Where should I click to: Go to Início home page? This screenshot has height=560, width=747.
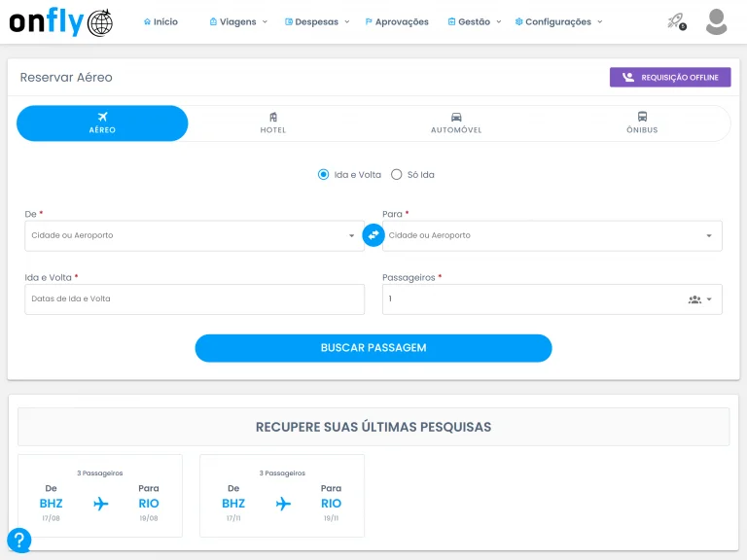coord(160,22)
